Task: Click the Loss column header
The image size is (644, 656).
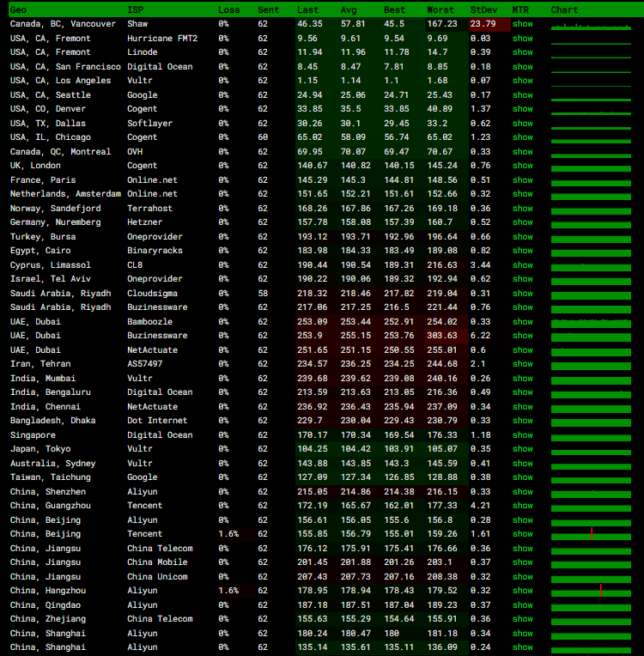Action: [x=229, y=10]
